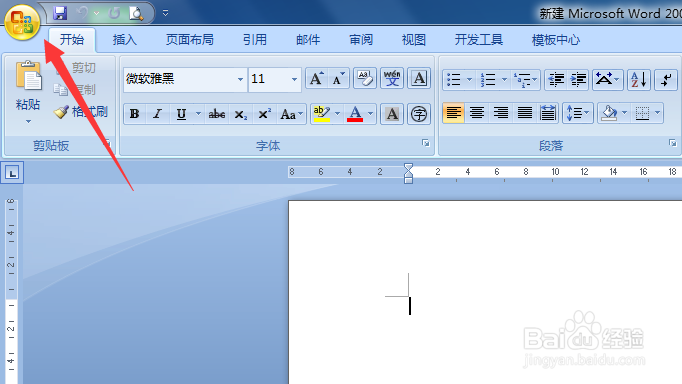Viewport: 682px width, 384px height.
Task: Toggle italic formatting
Action: tap(157, 114)
